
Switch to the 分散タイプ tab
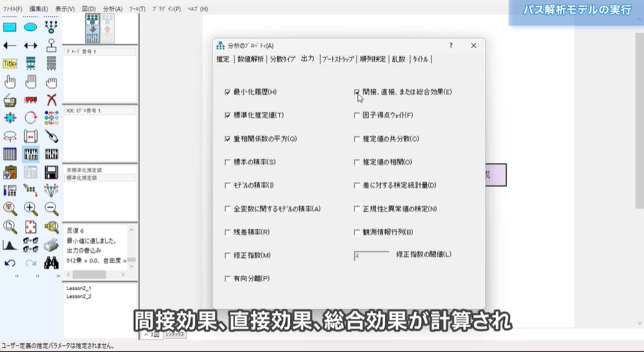tap(282, 59)
